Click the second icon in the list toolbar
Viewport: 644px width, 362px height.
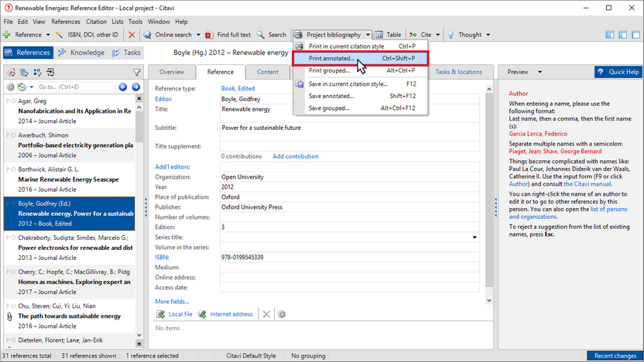[24, 73]
